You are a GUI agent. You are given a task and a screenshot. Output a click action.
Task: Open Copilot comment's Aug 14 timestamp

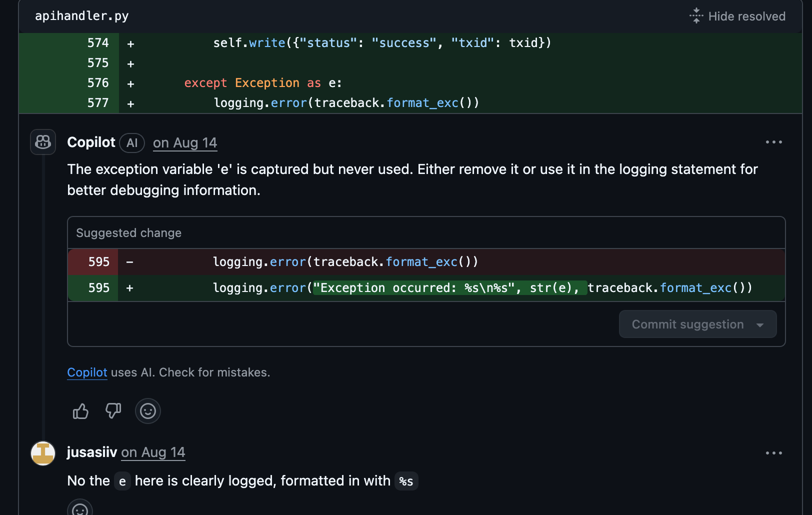[185, 143]
